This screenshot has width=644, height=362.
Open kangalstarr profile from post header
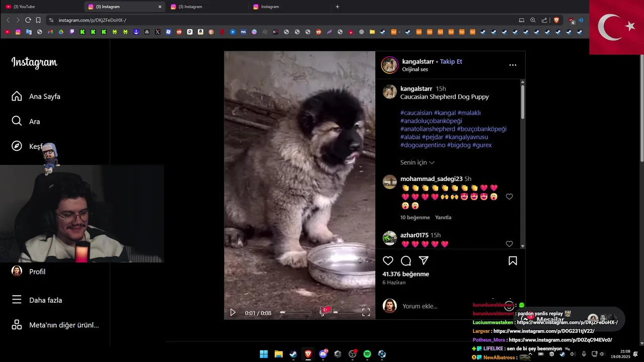[418, 61]
